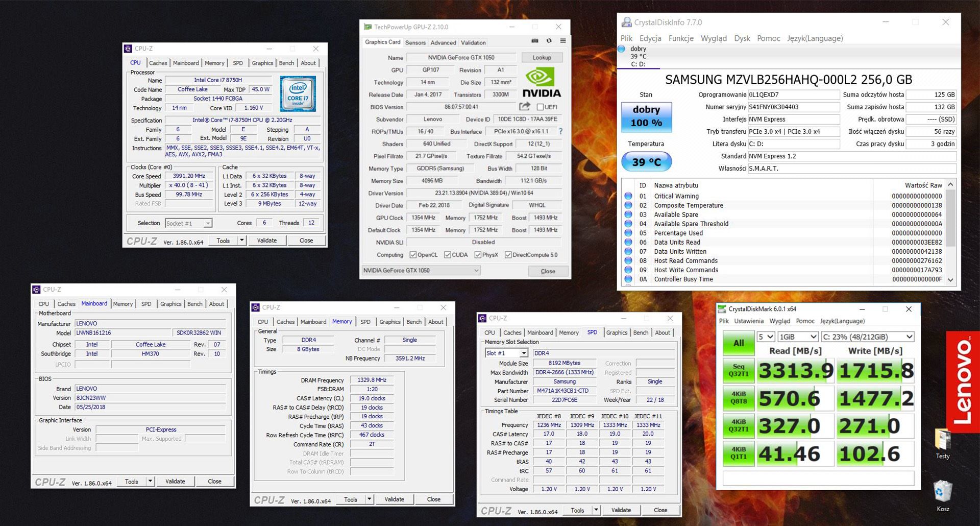Switch to the Sensors tab in GPU-Z

point(415,42)
